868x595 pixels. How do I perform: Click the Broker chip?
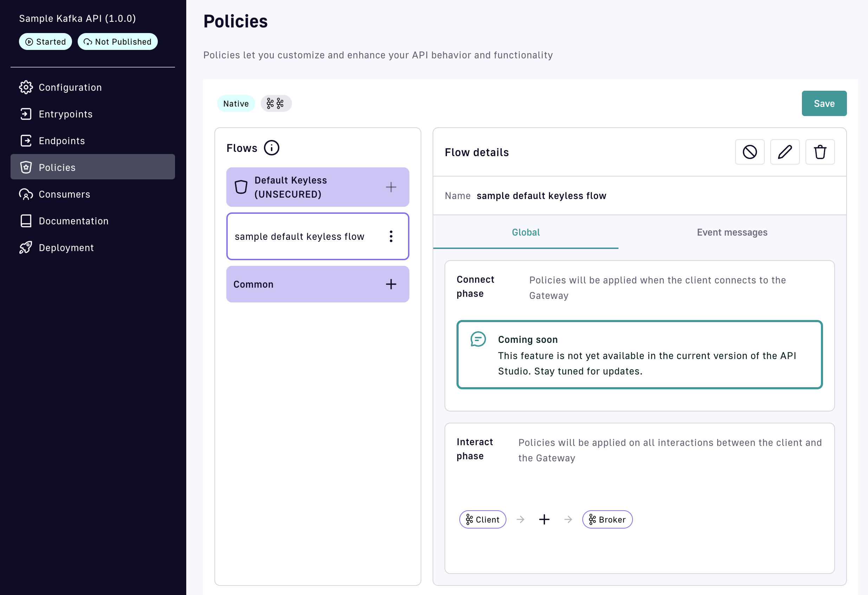[x=607, y=519]
